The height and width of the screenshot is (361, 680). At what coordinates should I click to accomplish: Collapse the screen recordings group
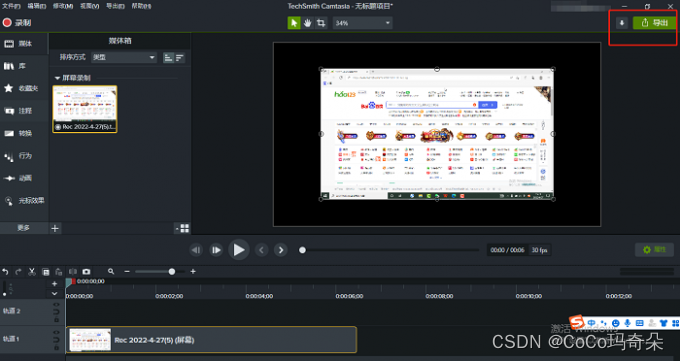(x=57, y=78)
